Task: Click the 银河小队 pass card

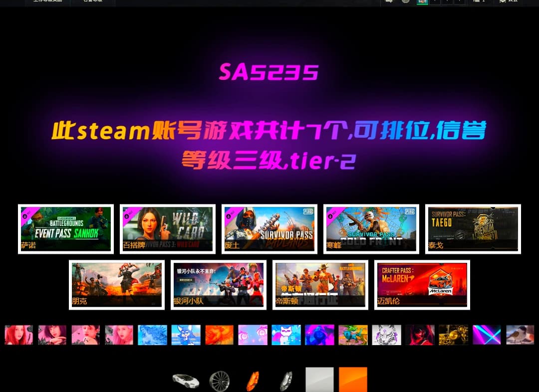Action: point(219,285)
